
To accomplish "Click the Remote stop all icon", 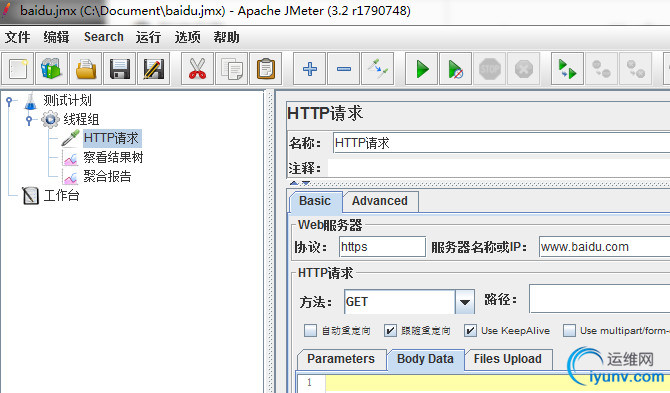I will pyautogui.click(x=602, y=69).
